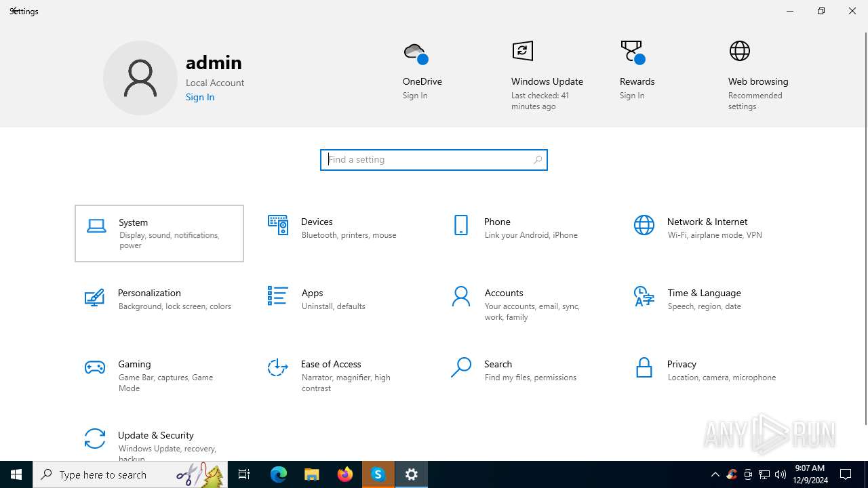Screen dimensions: 868x488
Task: Click the Gaming controller icon
Action: (94, 367)
